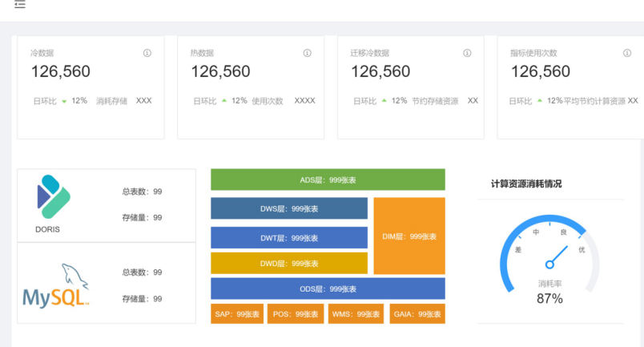The height and width of the screenshot is (347, 644).
Task: Click 节约存储资源 XX label
Action: 445,101
